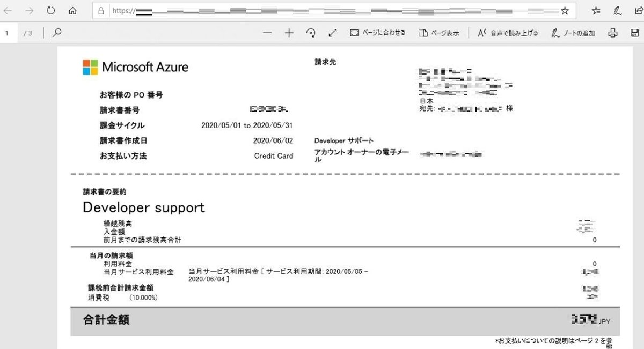Navigate forward with the forward arrow

[x=28, y=10]
